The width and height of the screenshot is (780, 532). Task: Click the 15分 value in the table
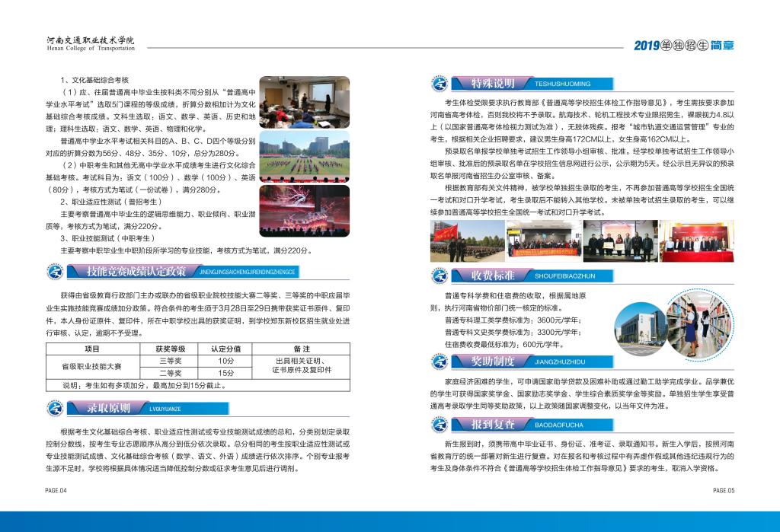[225, 373]
